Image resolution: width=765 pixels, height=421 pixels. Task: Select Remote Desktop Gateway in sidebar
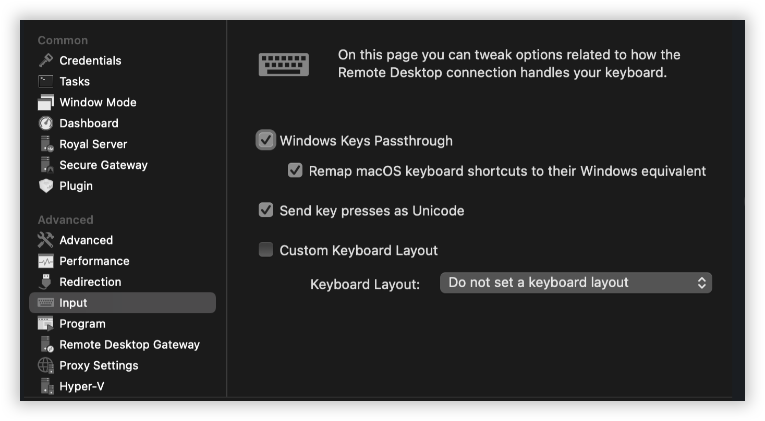click(x=129, y=345)
